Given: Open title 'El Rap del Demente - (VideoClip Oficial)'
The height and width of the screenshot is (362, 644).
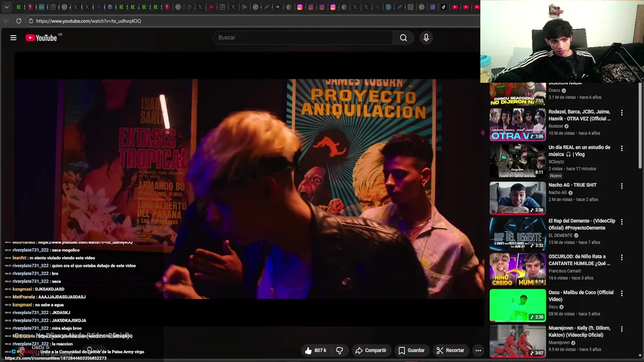Looking at the screenshot, I should pos(582,224).
